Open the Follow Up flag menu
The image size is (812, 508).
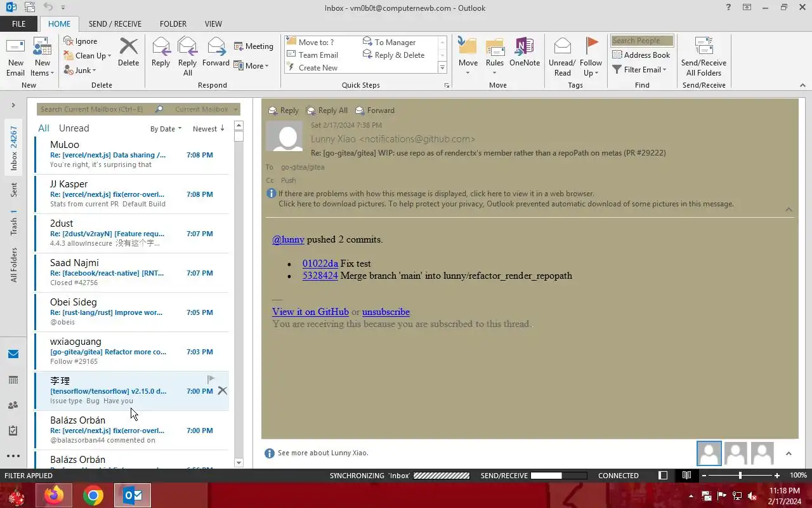tap(591, 57)
